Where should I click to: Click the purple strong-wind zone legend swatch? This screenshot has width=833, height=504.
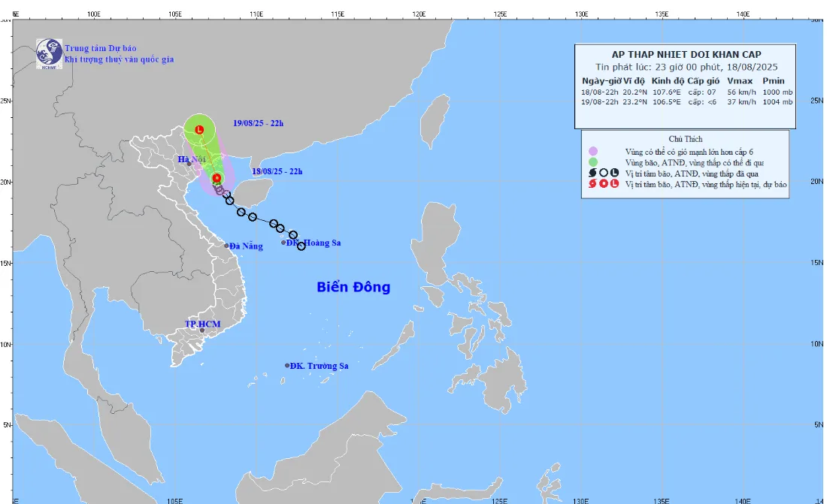[593, 151]
